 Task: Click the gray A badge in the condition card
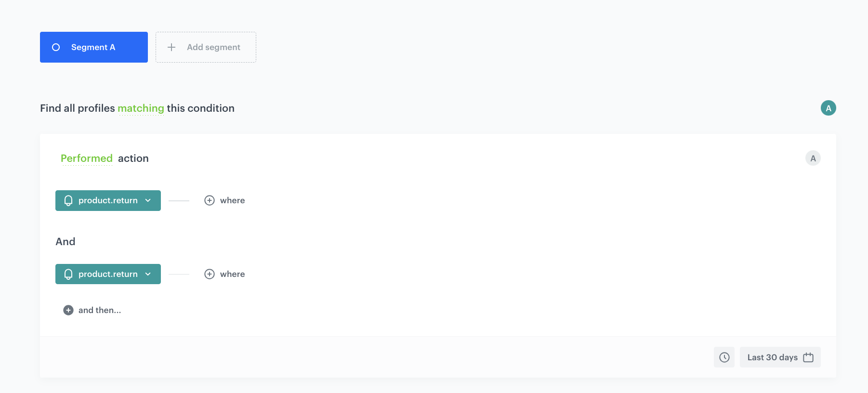tap(813, 158)
